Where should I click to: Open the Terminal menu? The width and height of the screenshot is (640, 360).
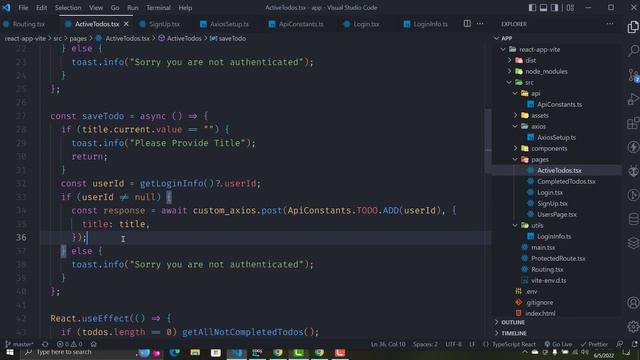(x=158, y=7)
